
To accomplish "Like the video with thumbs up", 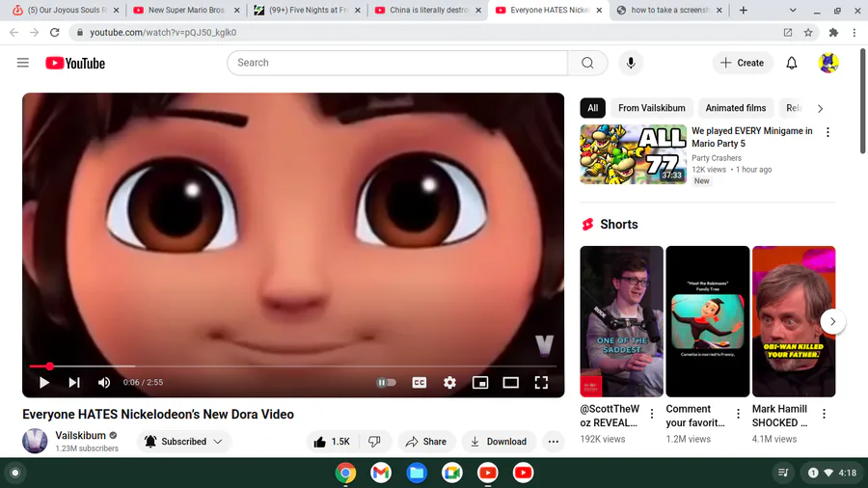I will click(332, 442).
